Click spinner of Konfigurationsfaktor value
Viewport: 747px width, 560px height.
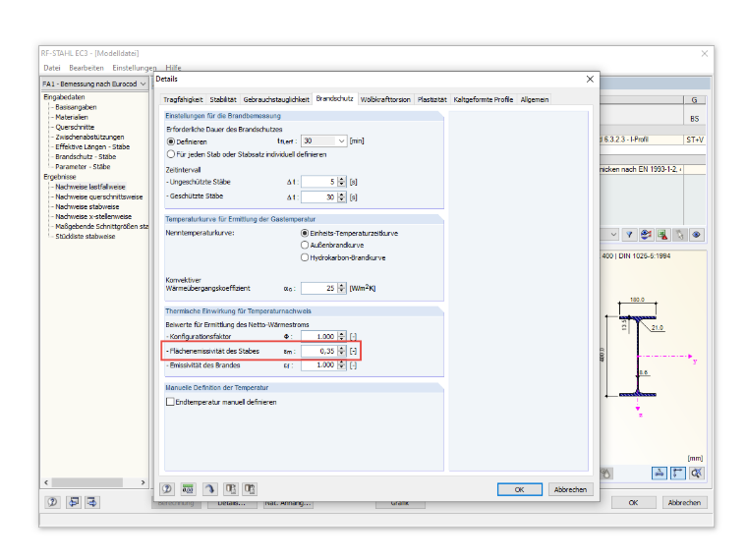point(342,336)
